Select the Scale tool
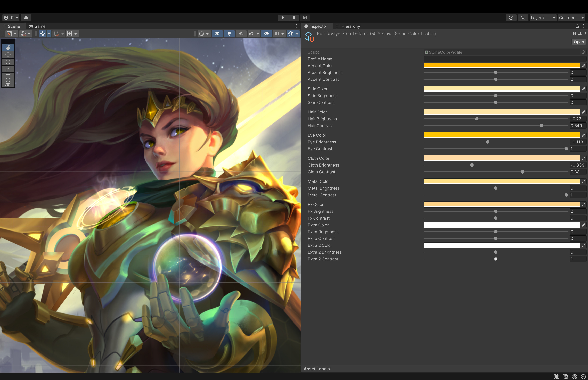The width and height of the screenshot is (588, 380). [8, 69]
